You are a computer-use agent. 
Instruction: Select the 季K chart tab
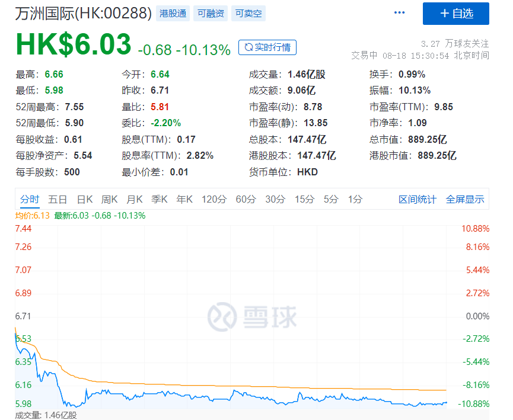tap(160, 200)
